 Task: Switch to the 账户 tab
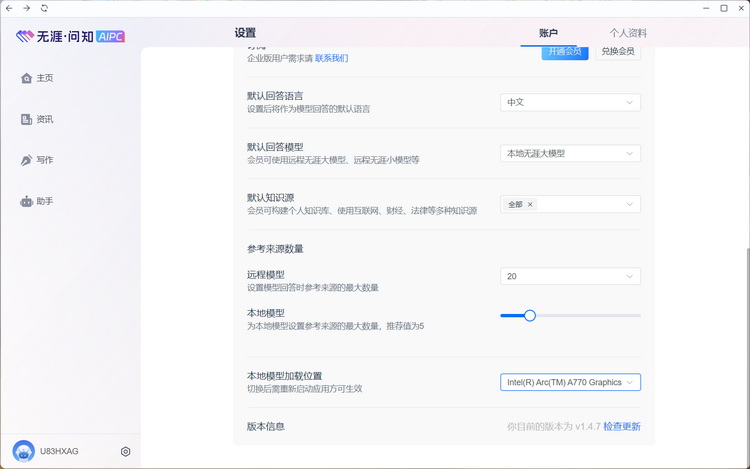pos(548,33)
